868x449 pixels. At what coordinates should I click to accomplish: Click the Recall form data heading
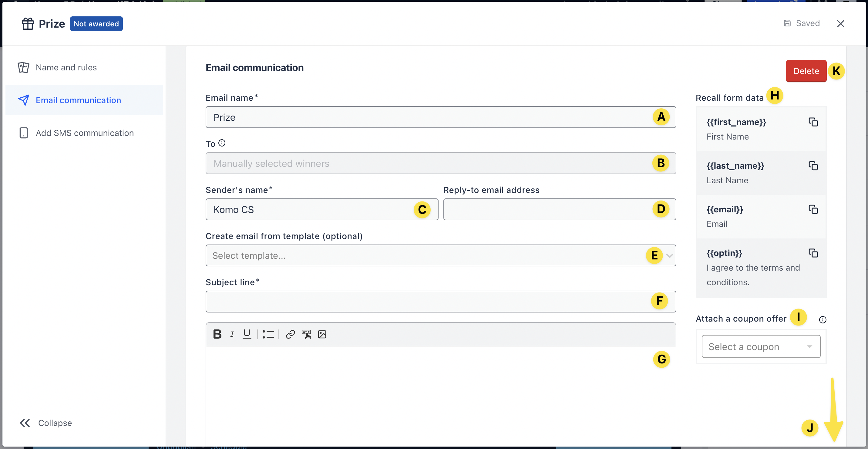(x=729, y=98)
